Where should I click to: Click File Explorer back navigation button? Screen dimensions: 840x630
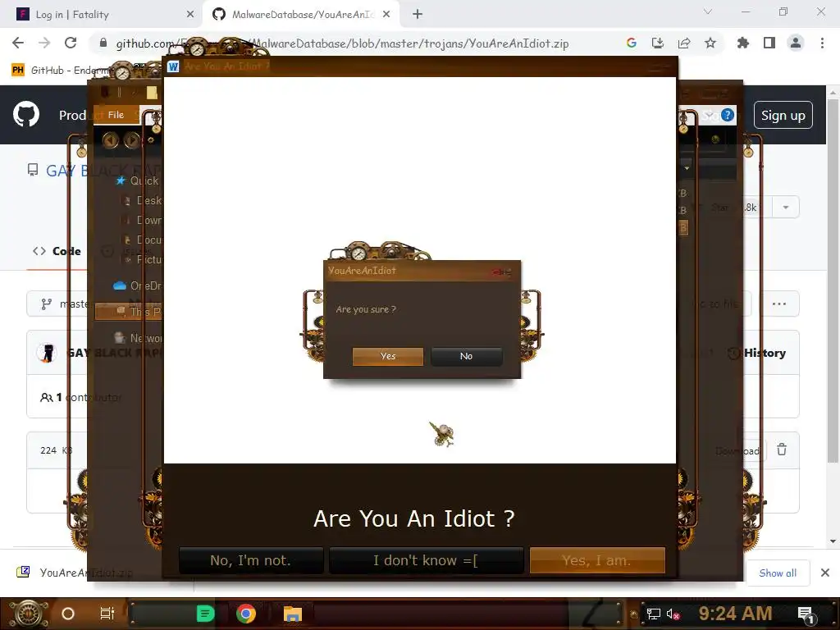click(111, 139)
